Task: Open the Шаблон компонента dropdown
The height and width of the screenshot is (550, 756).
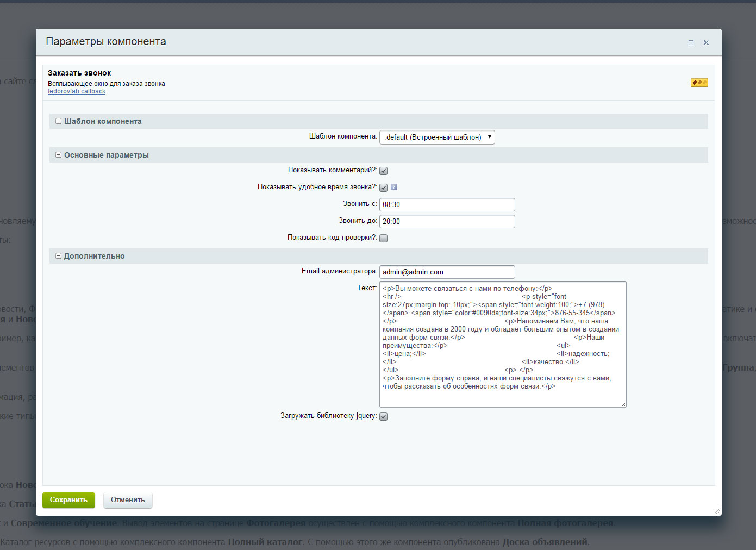Action: pos(437,137)
